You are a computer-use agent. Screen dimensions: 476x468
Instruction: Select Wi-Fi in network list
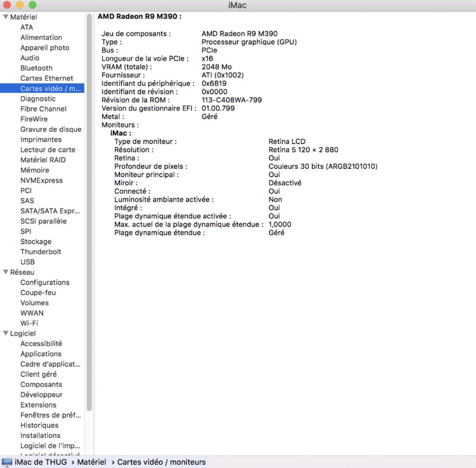coord(29,323)
